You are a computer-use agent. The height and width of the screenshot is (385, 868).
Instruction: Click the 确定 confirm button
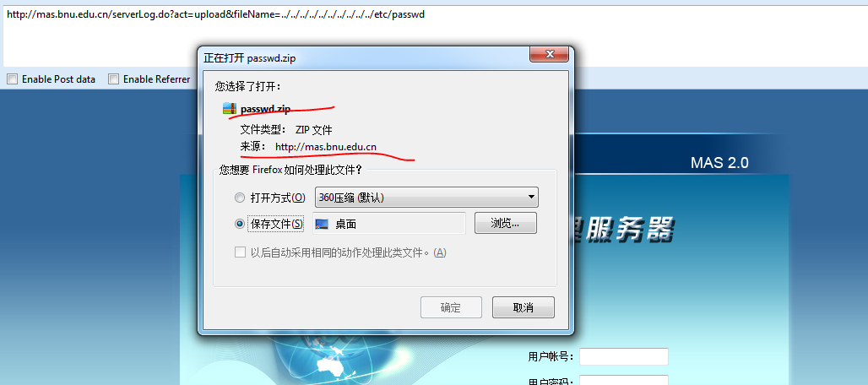[451, 307]
